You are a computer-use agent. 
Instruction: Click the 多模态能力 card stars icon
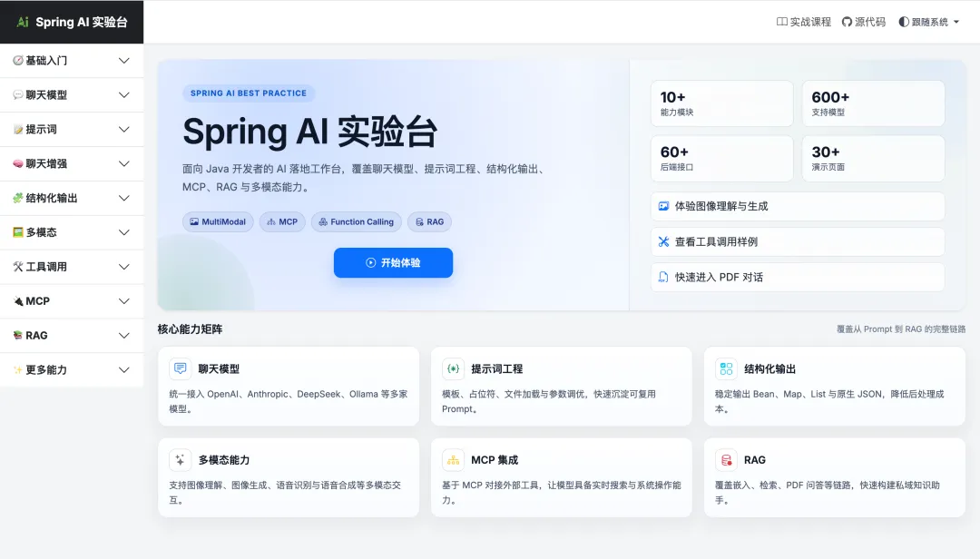tap(180, 460)
